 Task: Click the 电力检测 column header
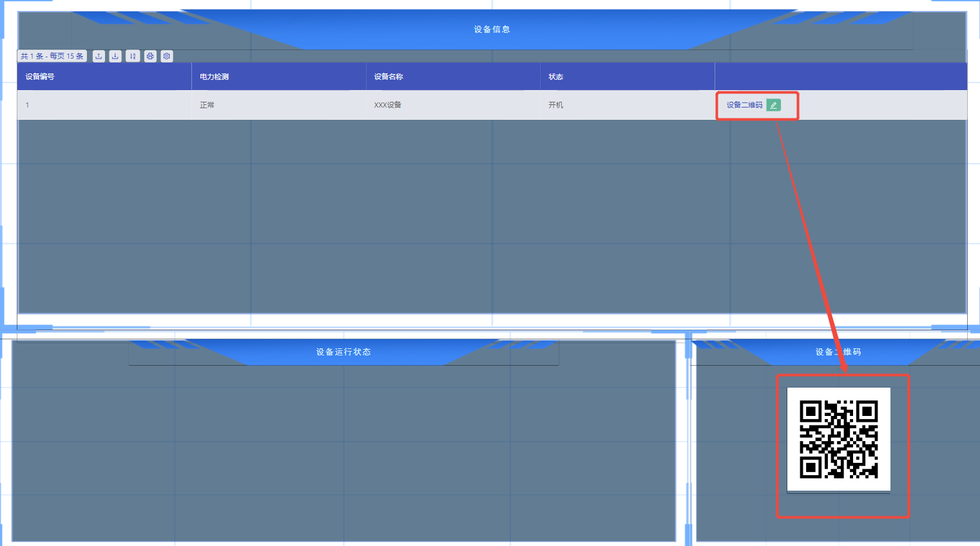(279, 77)
